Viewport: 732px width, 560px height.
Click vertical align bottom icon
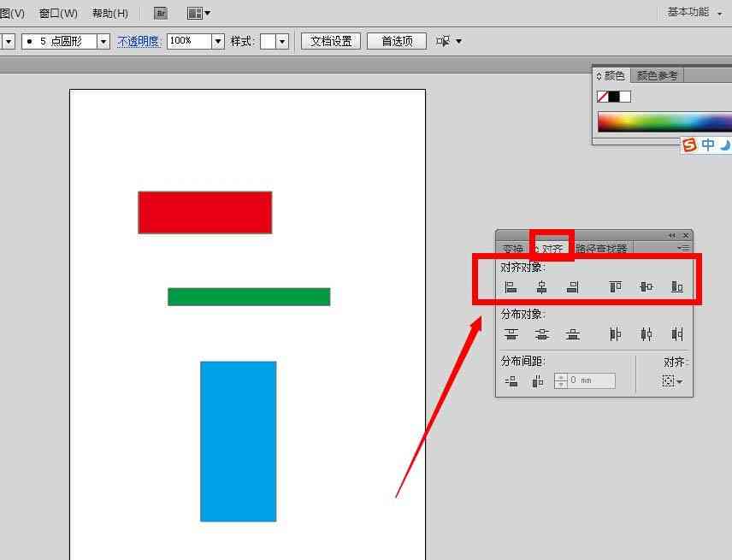[677, 286]
